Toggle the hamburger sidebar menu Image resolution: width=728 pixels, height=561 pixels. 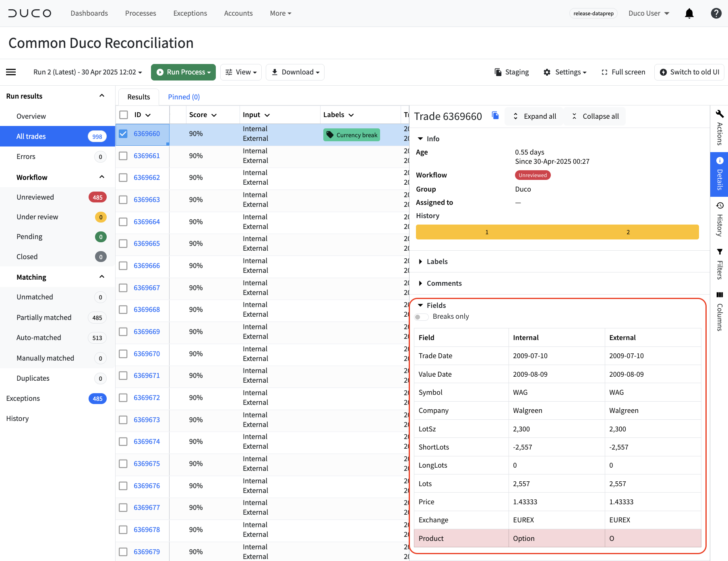[x=11, y=72]
